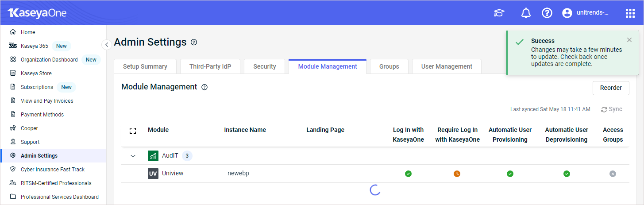Toggle Uniview Log In with KaseyaOne status
644x205 pixels.
pos(408,174)
